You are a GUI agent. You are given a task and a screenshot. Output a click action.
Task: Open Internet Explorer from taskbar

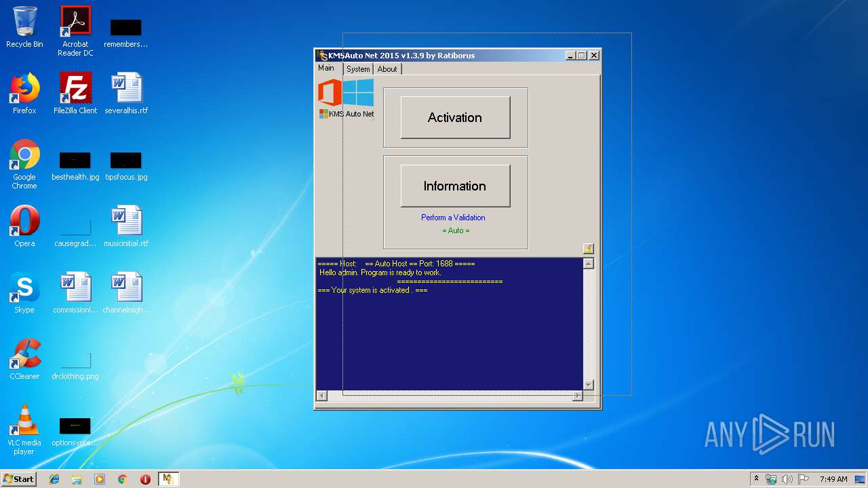point(54,479)
